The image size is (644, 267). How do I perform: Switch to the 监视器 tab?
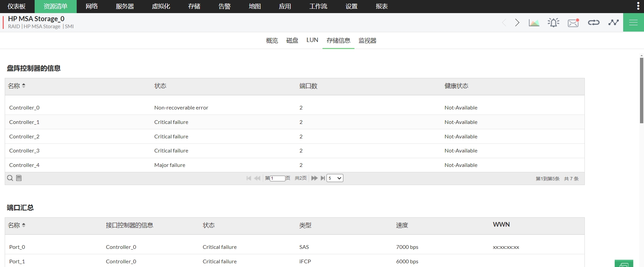point(368,41)
